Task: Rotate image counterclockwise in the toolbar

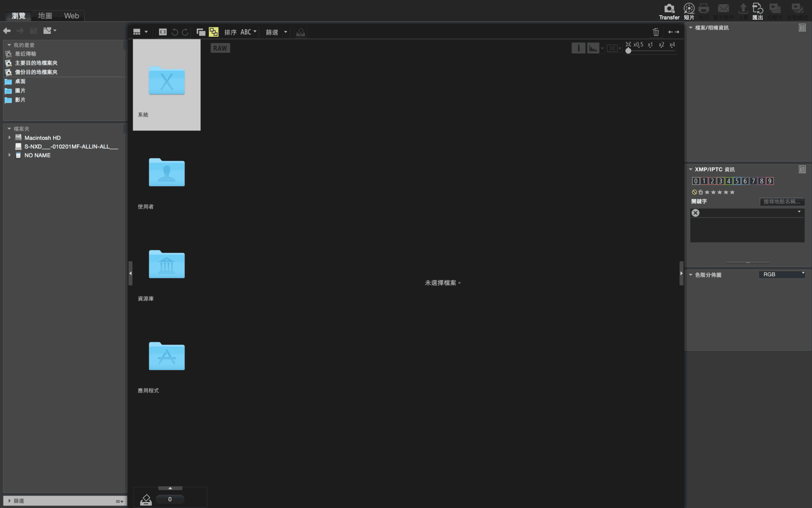Action: [175, 32]
